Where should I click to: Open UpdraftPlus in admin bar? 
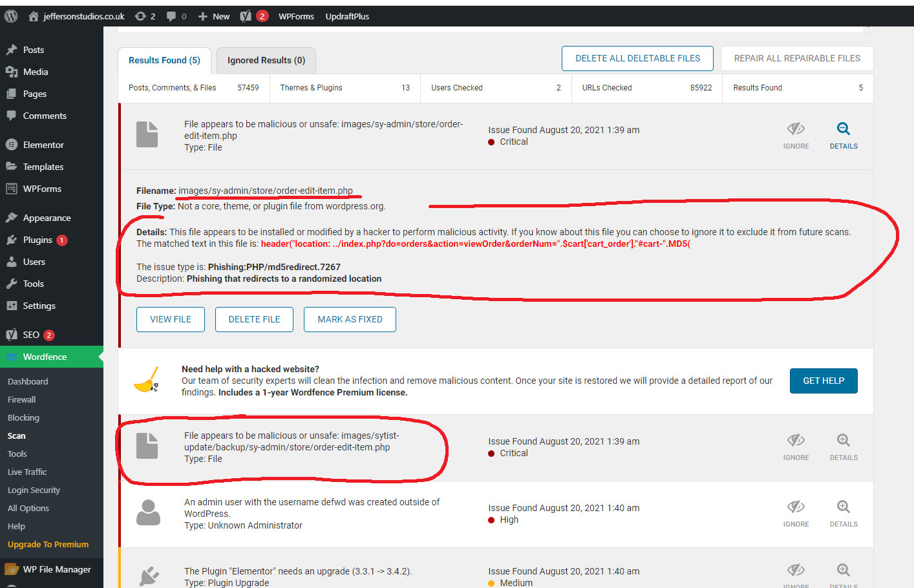(x=347, y=16)
